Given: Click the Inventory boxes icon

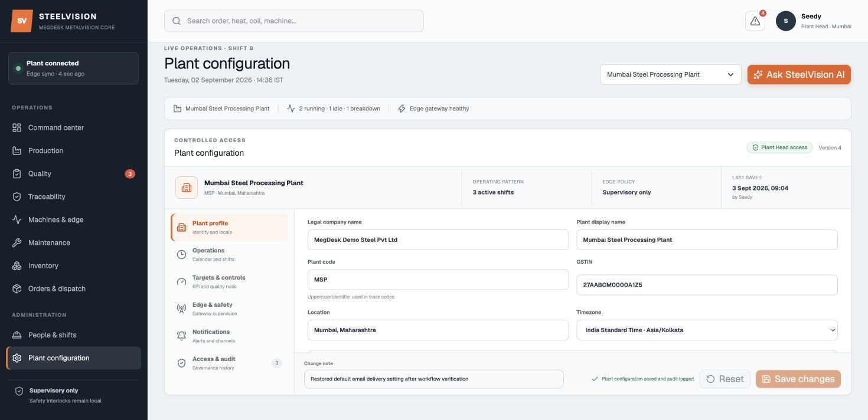Looking at the screenshot, I should pos(17,266).
